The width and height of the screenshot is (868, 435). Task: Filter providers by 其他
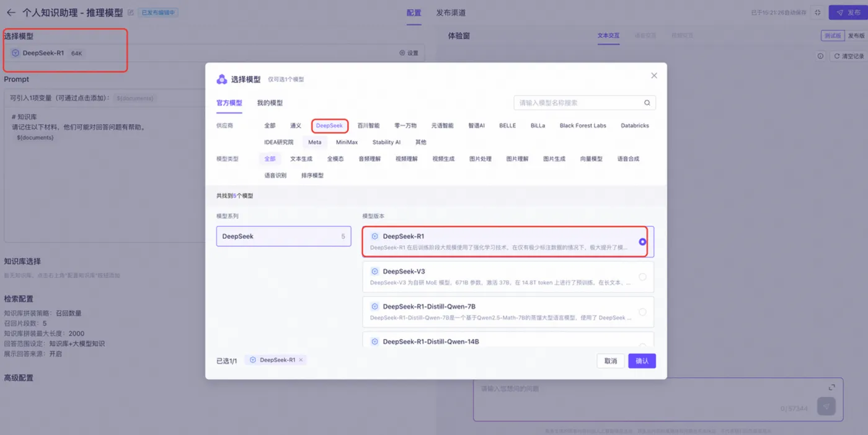point(421,142)
